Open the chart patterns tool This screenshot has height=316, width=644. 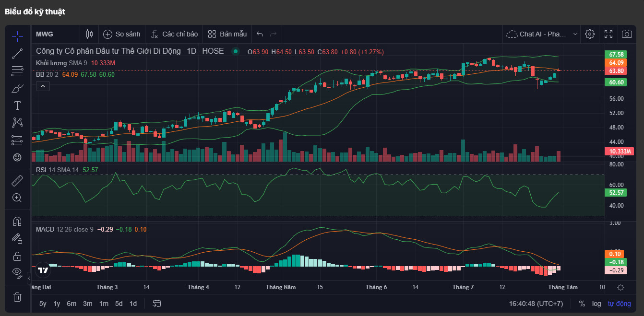17,123
